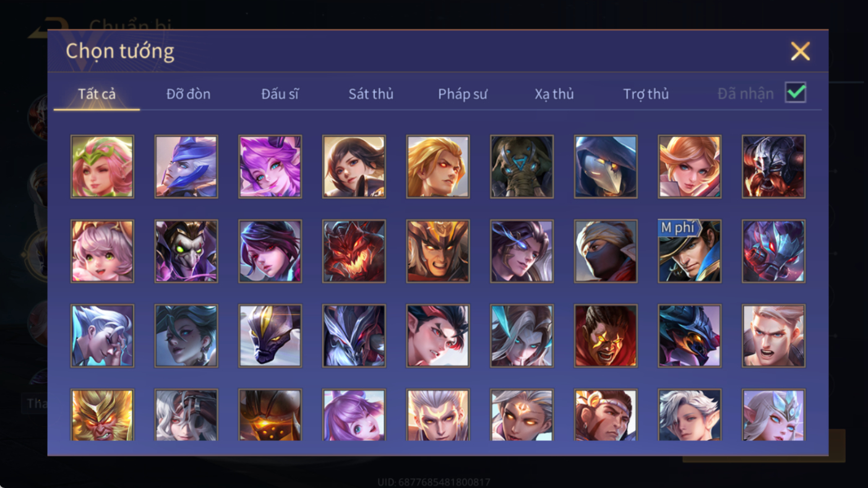Filter heroes by Pháp sư tab

coord(463,94)
